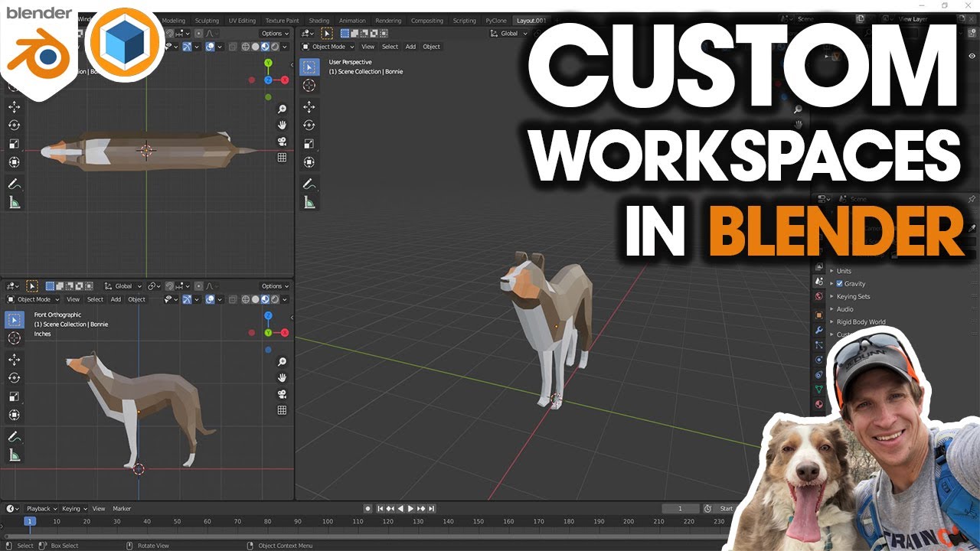Select the Annotate tool in the Front Orthographic viewport

coord(15,437)
